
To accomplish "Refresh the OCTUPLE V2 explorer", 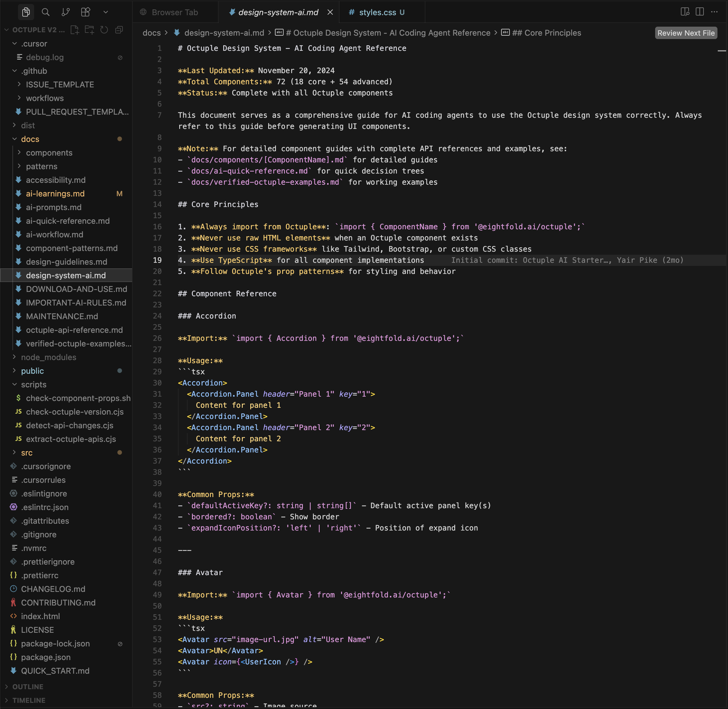I will click(104, 30).
